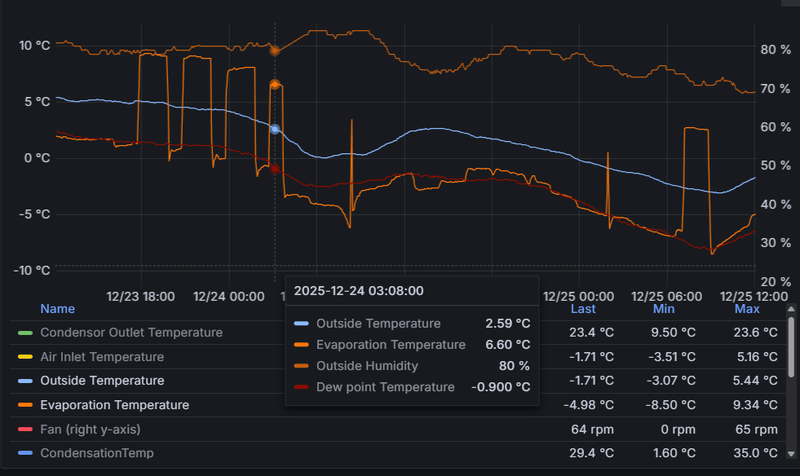800x476 pixels.
Task: Sort legend by Name column header
Action: (x=58, y=309)
